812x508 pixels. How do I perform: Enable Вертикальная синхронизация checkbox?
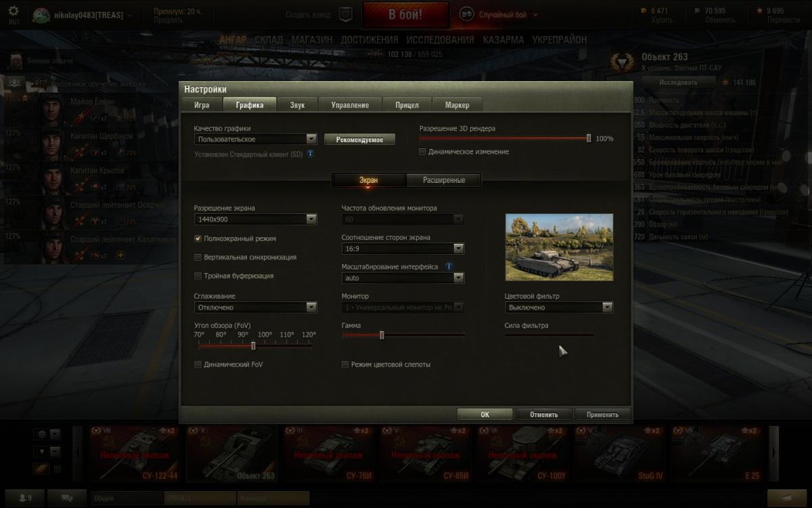pos(198,257)
